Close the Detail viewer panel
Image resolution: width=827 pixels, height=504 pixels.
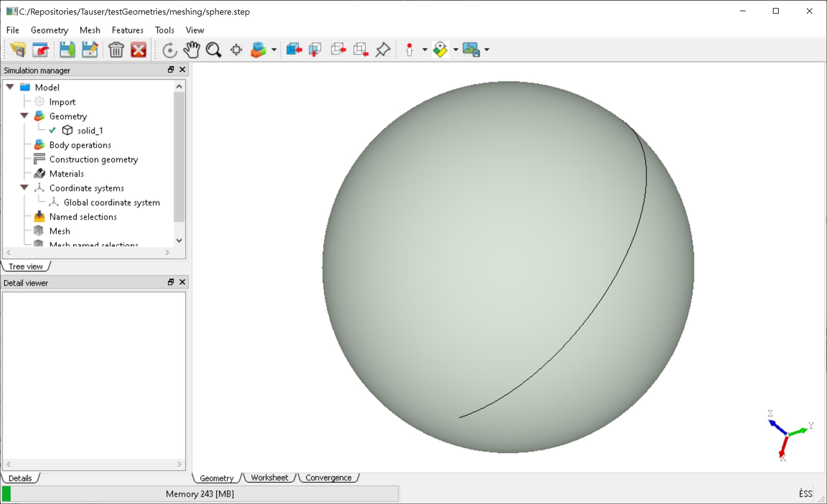[183, 282]
